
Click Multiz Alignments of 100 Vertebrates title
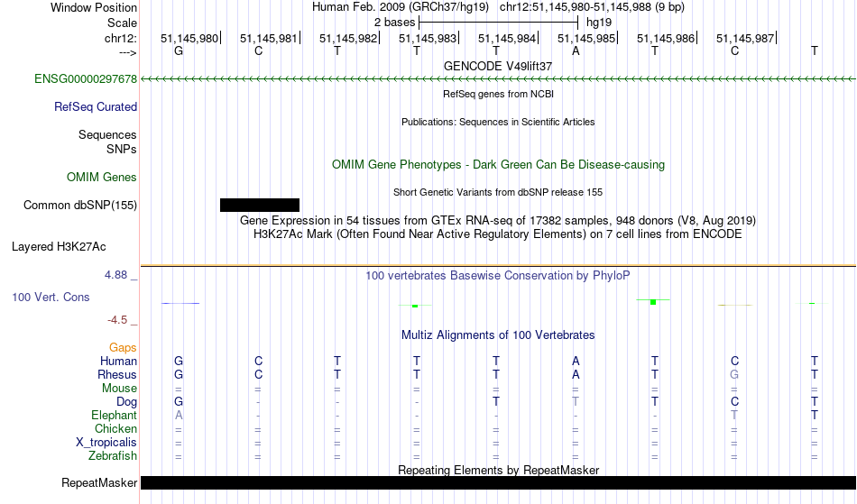click(498, 334)
